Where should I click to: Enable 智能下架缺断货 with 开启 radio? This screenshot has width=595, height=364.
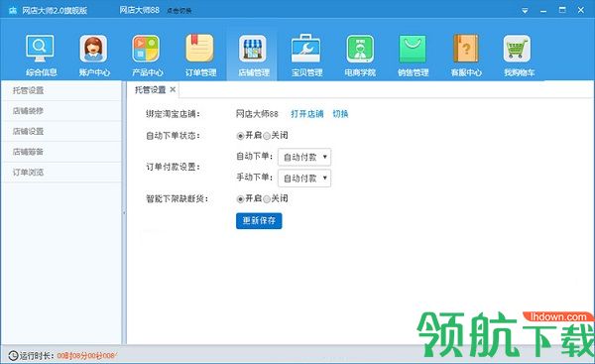pyautogui.click(x=240, y=199)
